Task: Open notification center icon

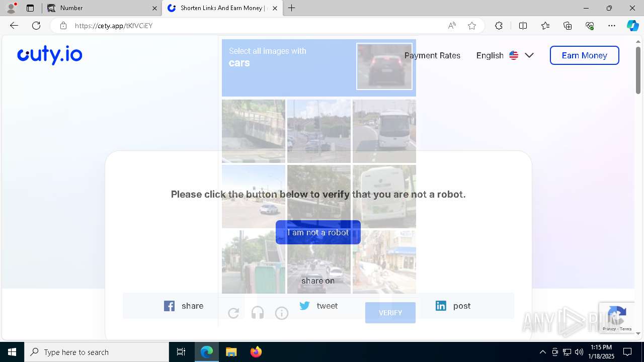Action: coord(627,352)
